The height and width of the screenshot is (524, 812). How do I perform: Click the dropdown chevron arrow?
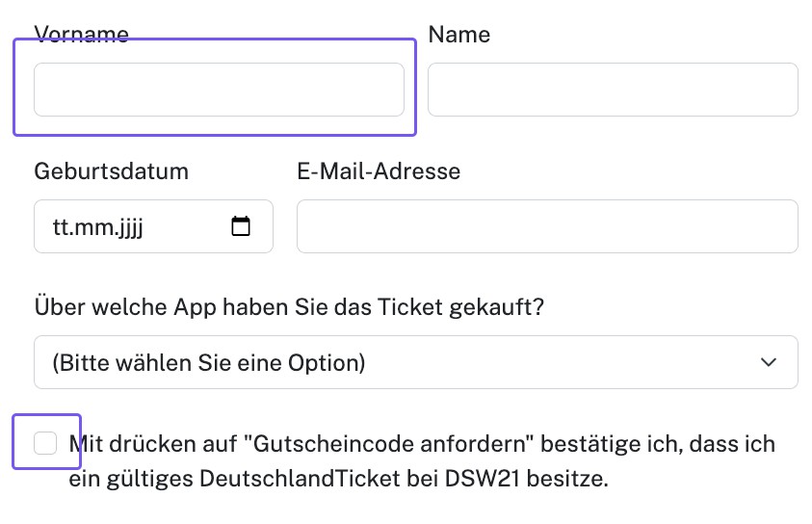769,362
